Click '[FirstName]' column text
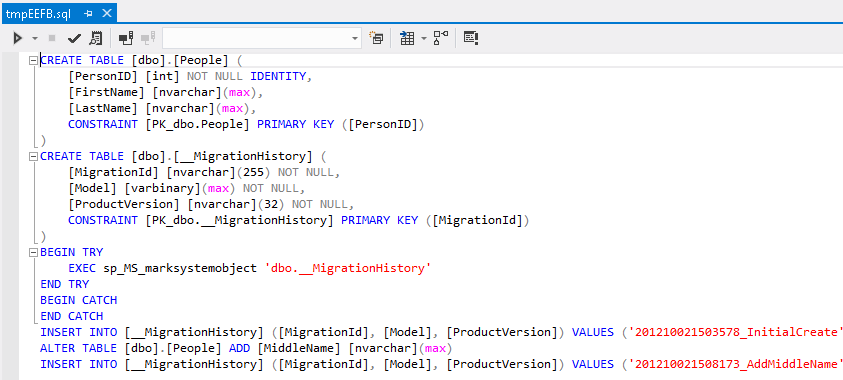Viewport: 843px width, 380px height. coord(106,92)
